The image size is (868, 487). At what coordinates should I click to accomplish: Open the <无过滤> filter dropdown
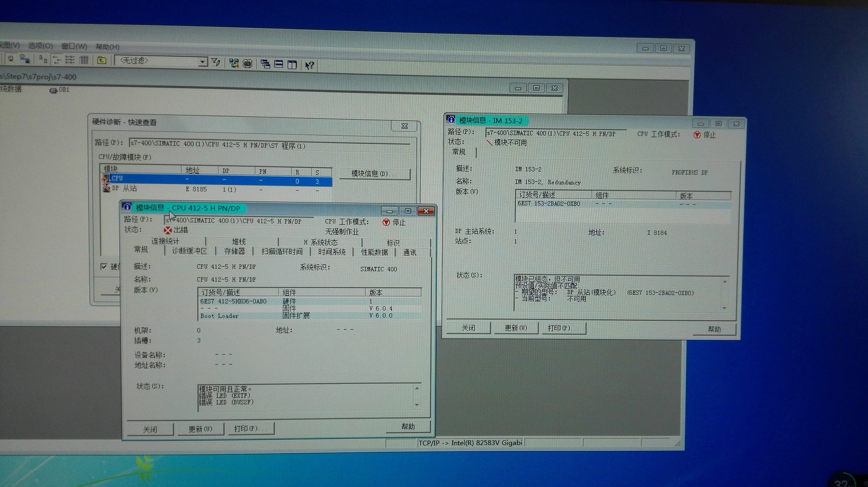pos(202,62)
